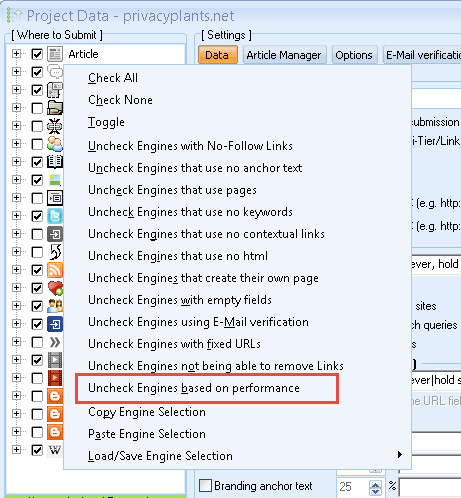
Task: Uncheck the Article engine checkbox
Action: pos(37,54)
